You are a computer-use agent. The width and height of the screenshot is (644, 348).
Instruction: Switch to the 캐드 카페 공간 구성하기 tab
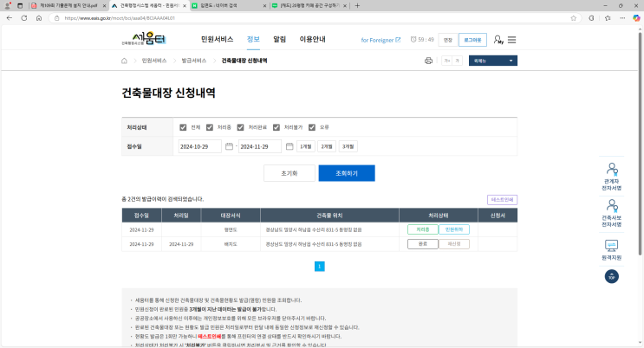click(309, 6)
